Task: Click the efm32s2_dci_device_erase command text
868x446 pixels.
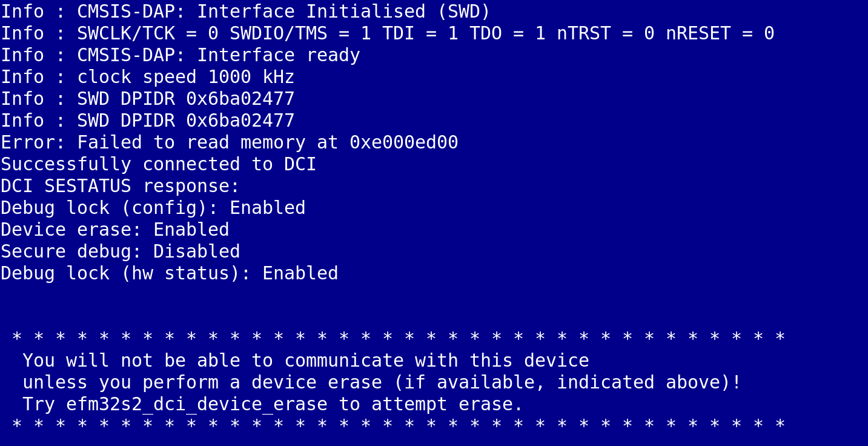Action: point(197,404)
